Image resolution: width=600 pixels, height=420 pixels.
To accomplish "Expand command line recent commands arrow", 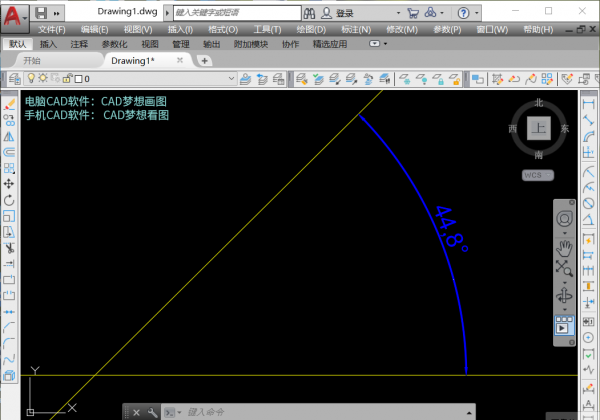I will click(179, 412).
